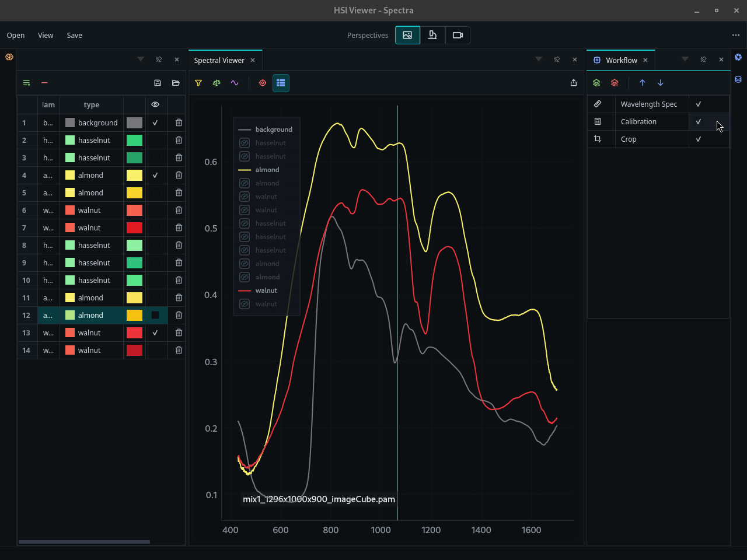This screenshot has height=560, width=747.
Task: Click the red remove layers icon in Workflow
Action: (x=615, y=83)
